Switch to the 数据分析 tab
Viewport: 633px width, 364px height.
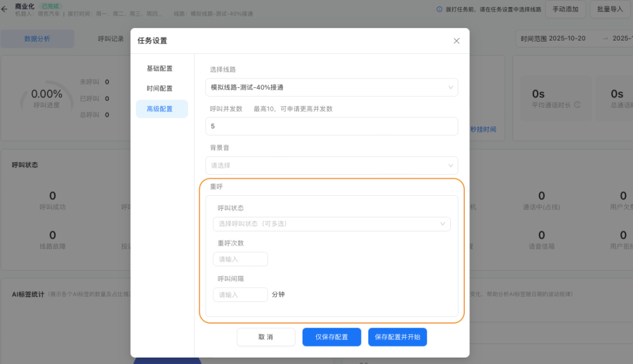pos(36,38)
